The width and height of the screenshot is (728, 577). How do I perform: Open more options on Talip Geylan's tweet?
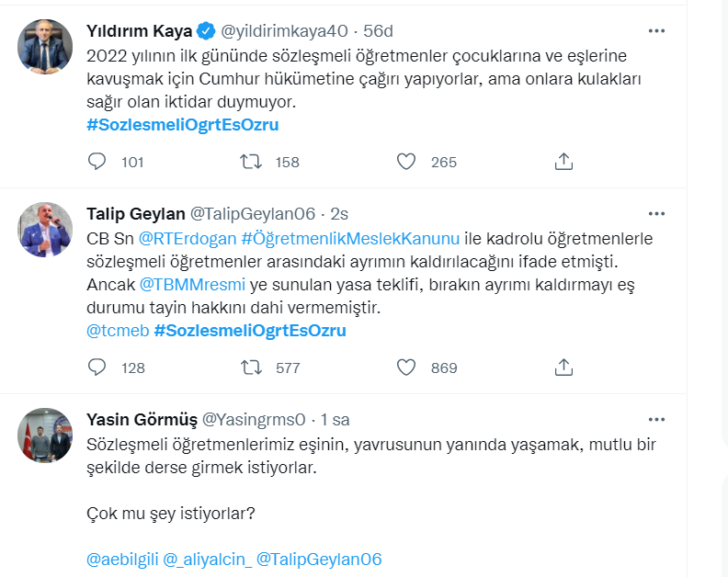(656, 214)
